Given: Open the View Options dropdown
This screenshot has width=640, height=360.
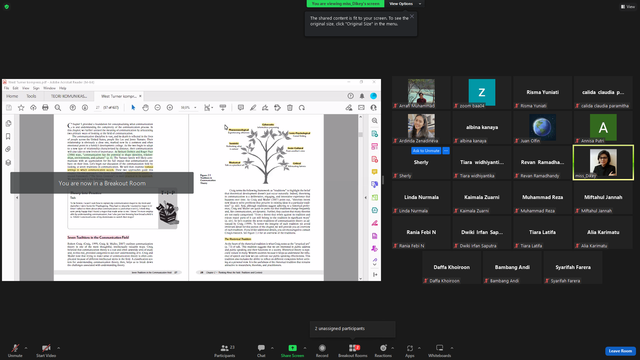Looking at the screenshot, I should pos(405,4).
